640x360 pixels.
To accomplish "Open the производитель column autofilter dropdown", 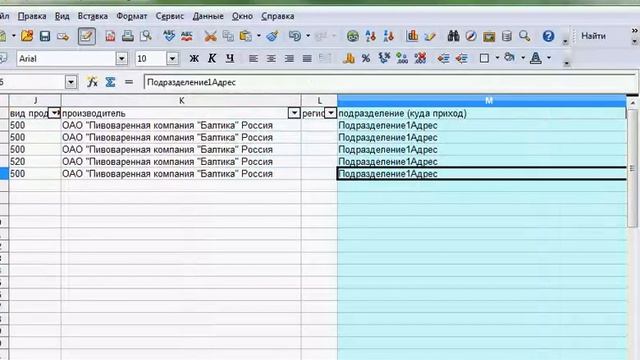I will tap(294, 113).
